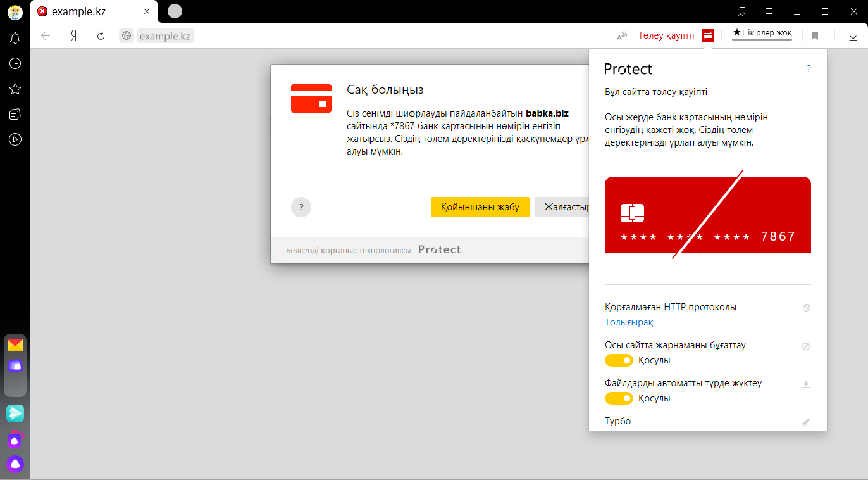The width and height of the screenshot is (868, 480).
Task: Open the notifications bell in sidebar
Action: pos(15,39)
